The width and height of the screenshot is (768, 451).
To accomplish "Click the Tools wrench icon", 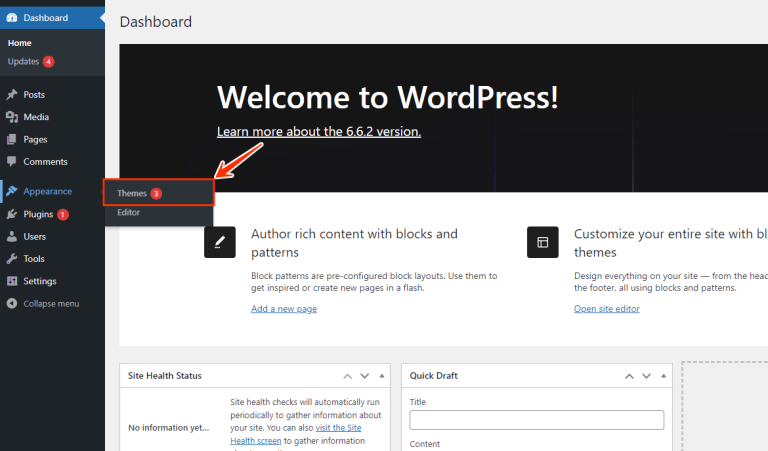I will pos(12,259).
